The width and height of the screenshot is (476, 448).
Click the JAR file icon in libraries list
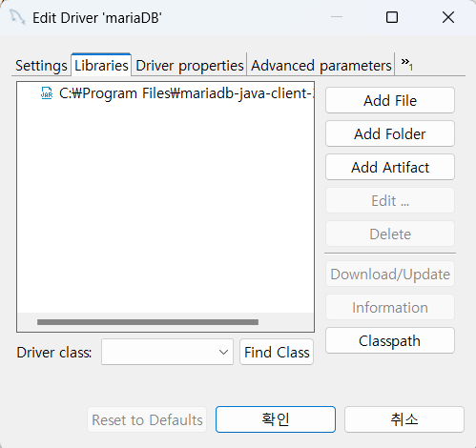click(47, 93)
